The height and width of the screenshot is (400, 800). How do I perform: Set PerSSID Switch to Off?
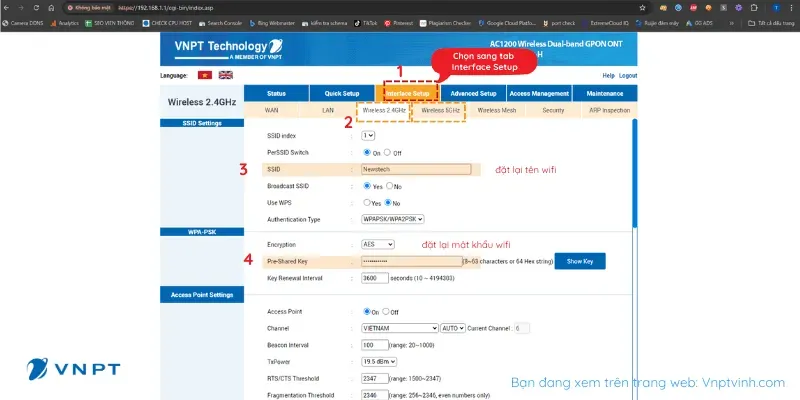[387, 152]
